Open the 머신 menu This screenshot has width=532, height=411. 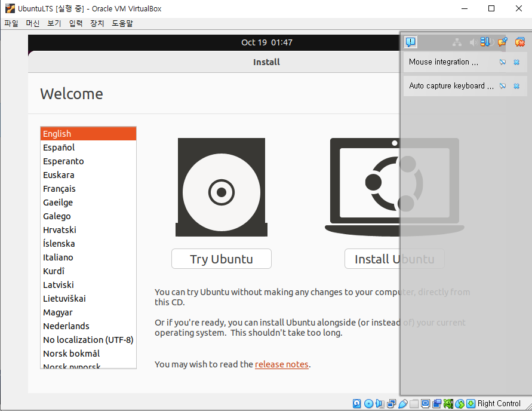pos(33,23)
